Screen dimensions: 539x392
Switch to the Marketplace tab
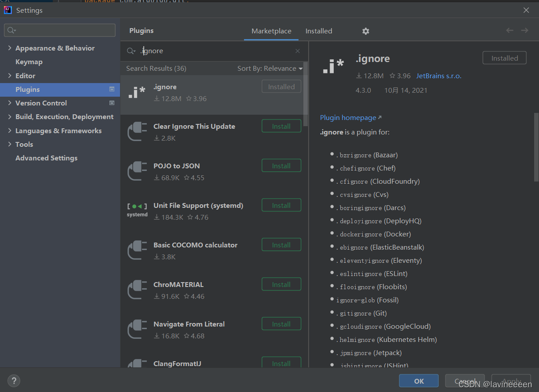(271, 31)
